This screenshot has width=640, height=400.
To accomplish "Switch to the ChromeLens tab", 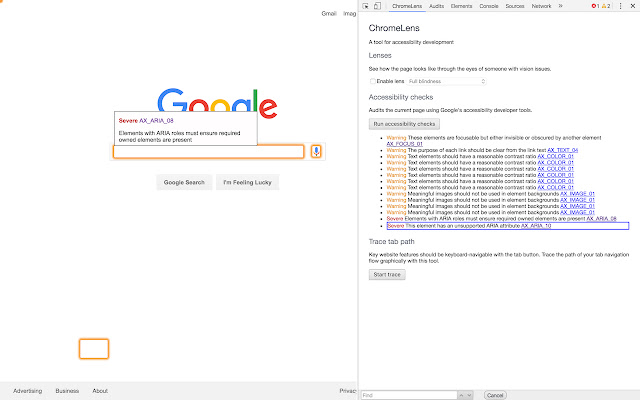I will [x=407, y=6].
